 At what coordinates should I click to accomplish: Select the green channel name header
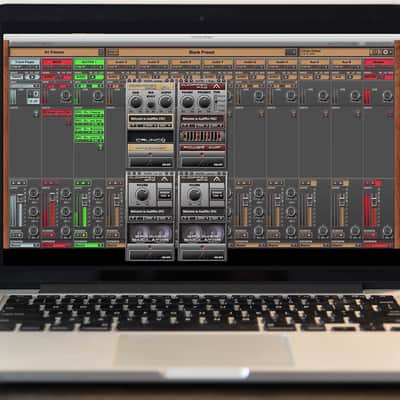click(89, 62)
